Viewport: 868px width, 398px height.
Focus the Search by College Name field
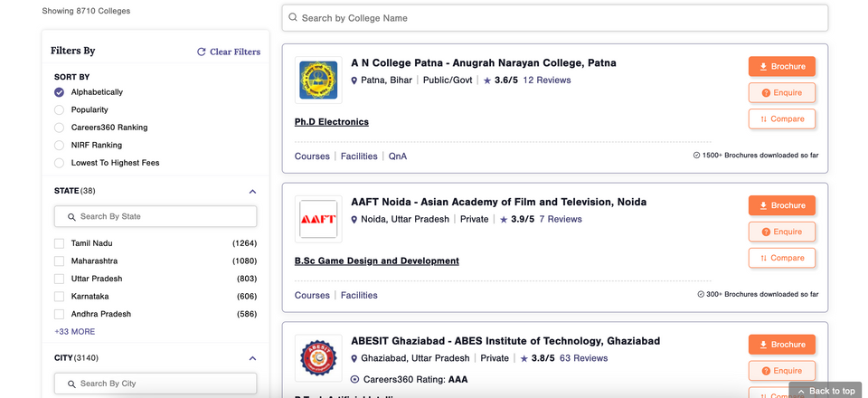point(554,18)
